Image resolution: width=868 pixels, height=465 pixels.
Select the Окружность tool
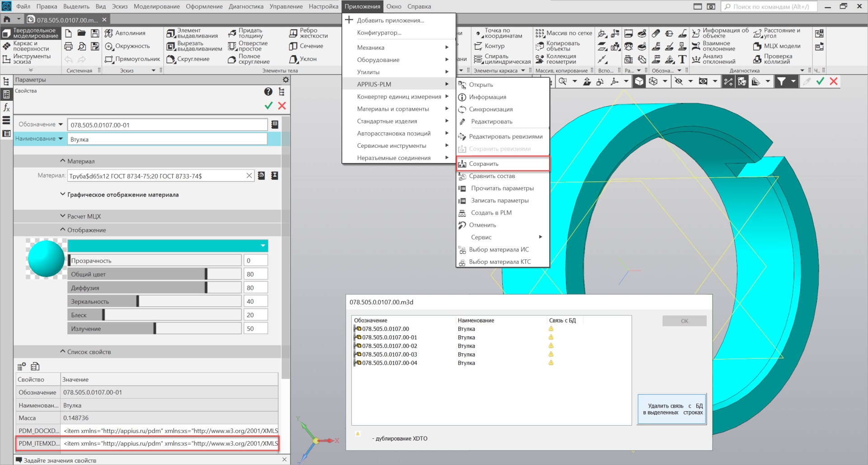click(x=127, y=46)
